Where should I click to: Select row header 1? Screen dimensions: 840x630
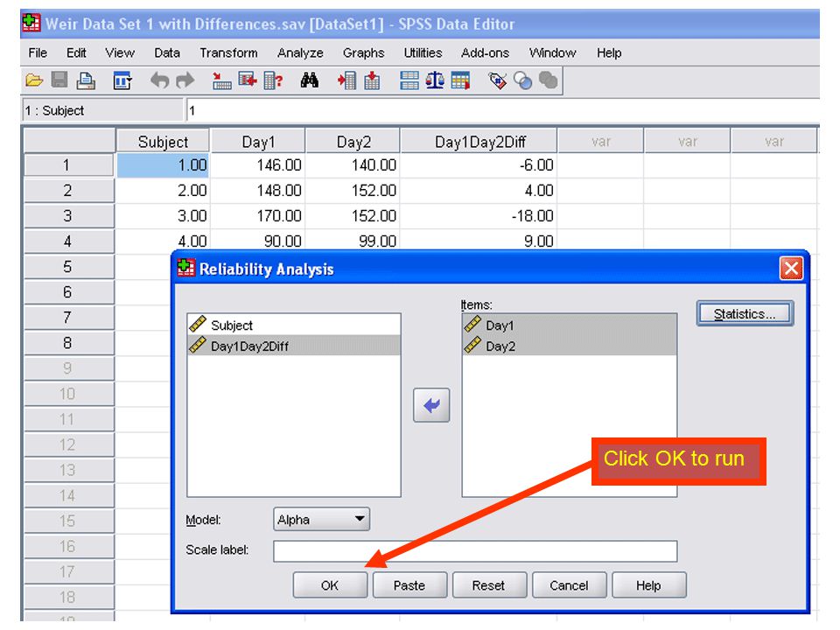click(68, 165)
